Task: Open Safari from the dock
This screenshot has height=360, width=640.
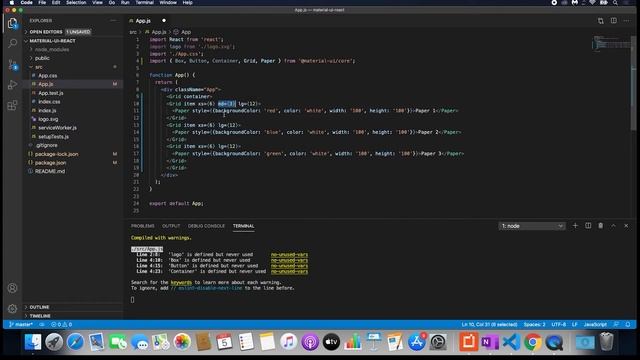Action: click(75, 342)
